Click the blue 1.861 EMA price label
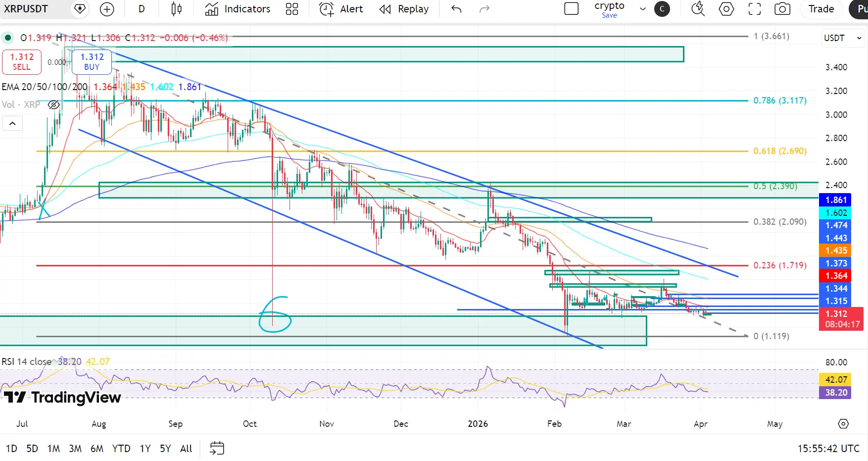Screen dimensions: 868x461 tap(836, 200)
